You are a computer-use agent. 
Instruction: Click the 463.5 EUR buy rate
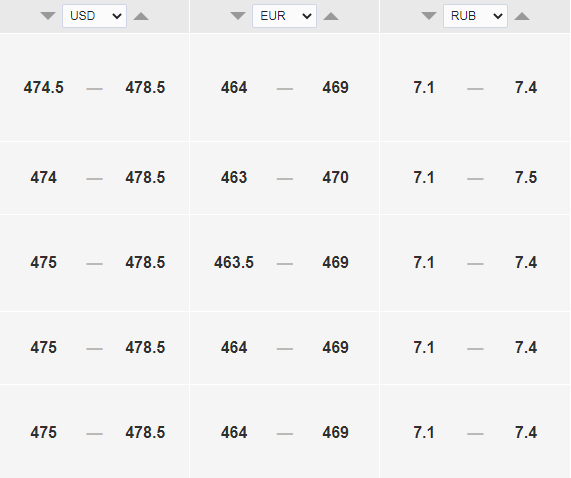[234, 262]
